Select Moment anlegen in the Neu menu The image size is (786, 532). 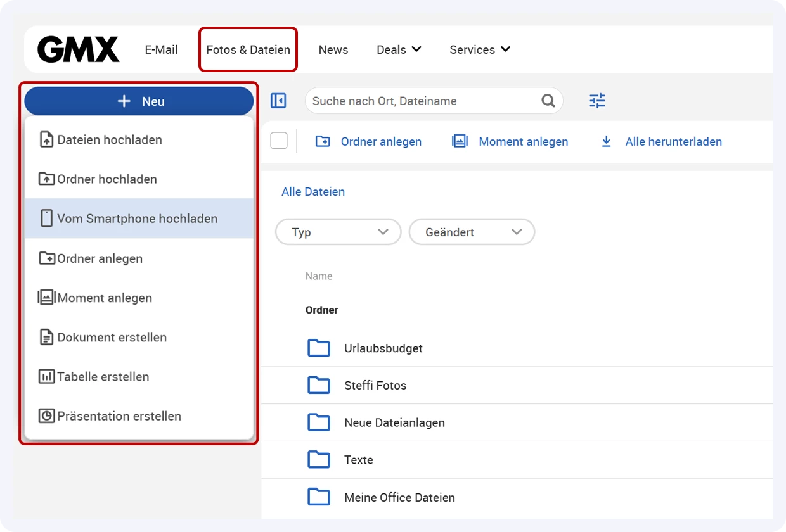click(139, 298)
